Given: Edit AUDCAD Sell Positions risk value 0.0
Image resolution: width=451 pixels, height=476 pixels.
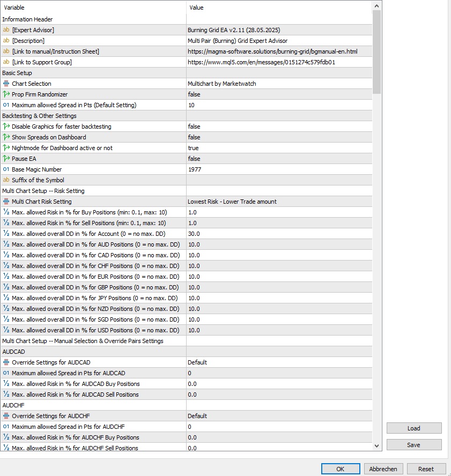Looking at the screenshot, I should [x=279, y=395].
